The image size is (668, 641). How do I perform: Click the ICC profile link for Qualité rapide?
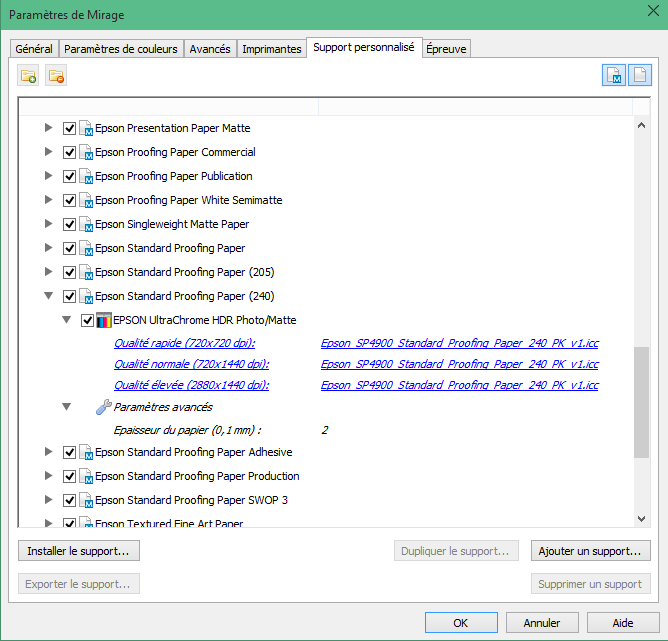pyautogui.click(x=460, y=343)
